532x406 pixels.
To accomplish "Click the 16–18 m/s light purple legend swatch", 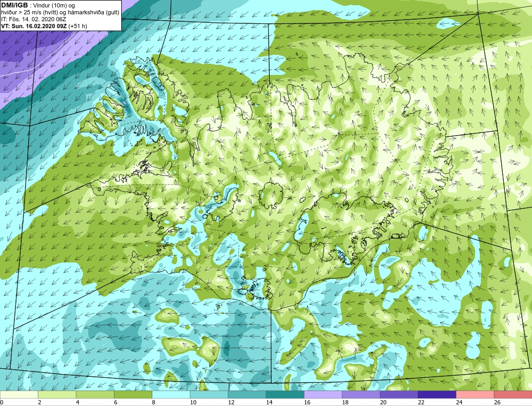I will pyautogui.click(x=323, y=394).
